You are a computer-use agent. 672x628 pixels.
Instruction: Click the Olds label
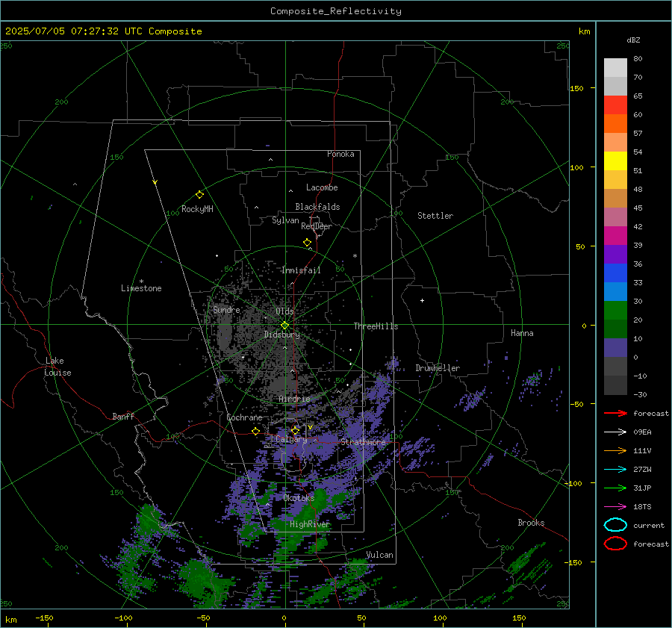(284, 311)
